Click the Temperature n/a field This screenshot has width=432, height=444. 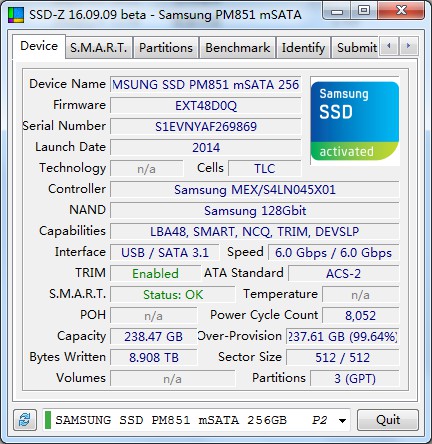pos(361,295)
